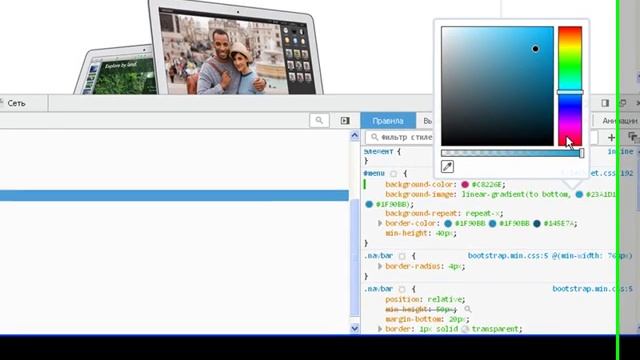Screen dimensions: 640x360
Task: Open the #145E7A border-color swatch
Action: click(537, 224)
